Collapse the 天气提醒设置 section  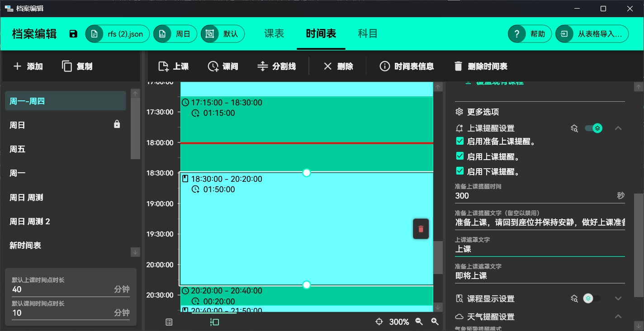pos(618,317)
